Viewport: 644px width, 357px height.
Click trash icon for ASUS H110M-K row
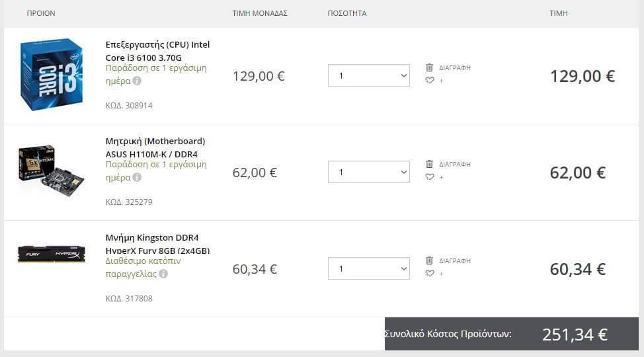[429, 164]
